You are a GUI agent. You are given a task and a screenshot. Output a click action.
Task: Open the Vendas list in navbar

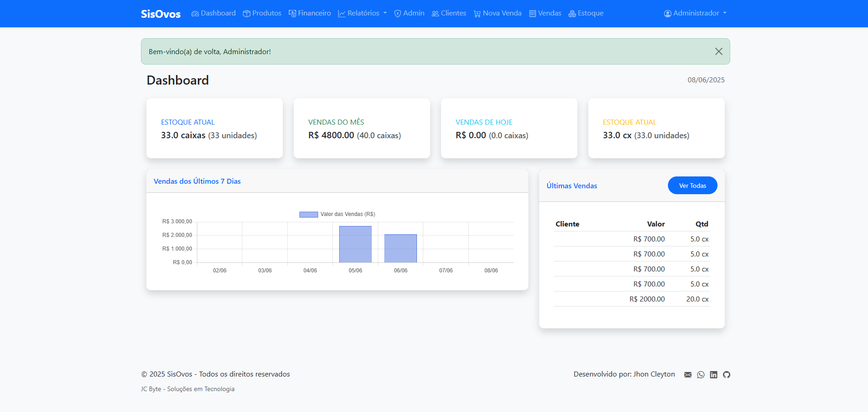545,13
